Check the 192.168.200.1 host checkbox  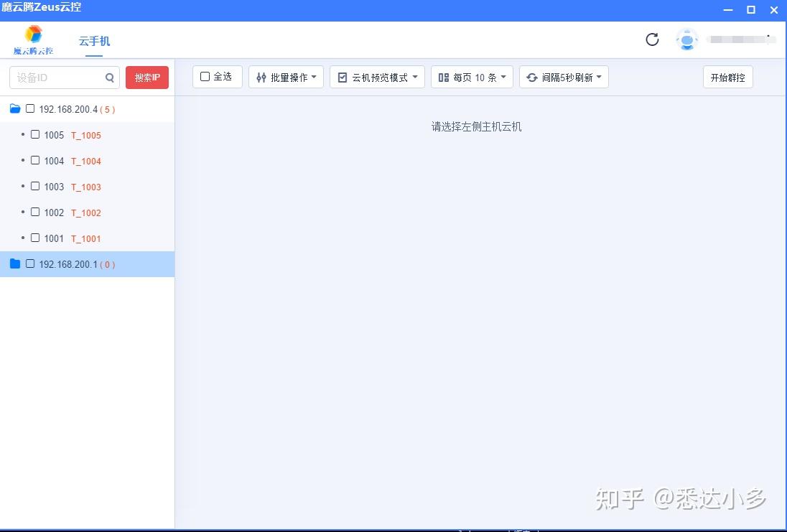pos(30,263)
